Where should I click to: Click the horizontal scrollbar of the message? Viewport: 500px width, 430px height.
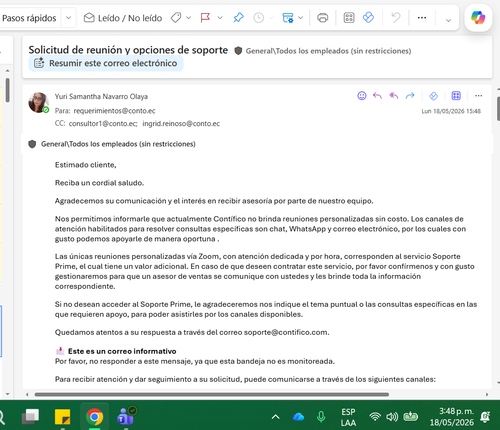212,394
